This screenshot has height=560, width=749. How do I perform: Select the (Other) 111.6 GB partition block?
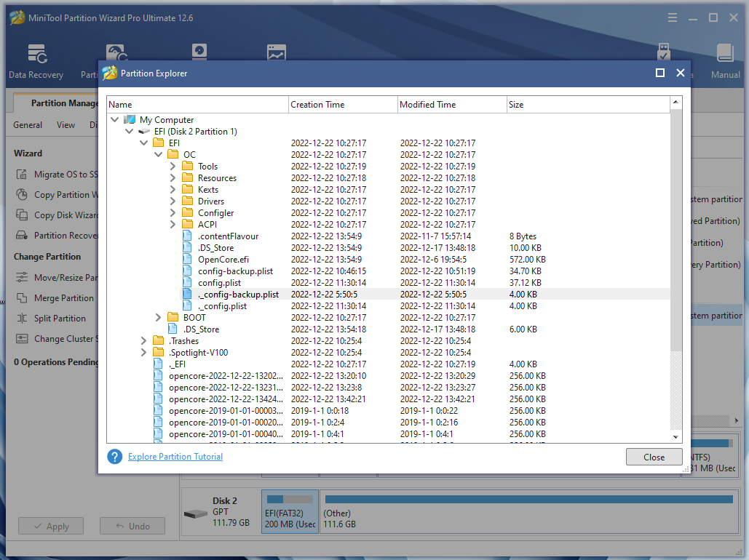pos(528,512)
